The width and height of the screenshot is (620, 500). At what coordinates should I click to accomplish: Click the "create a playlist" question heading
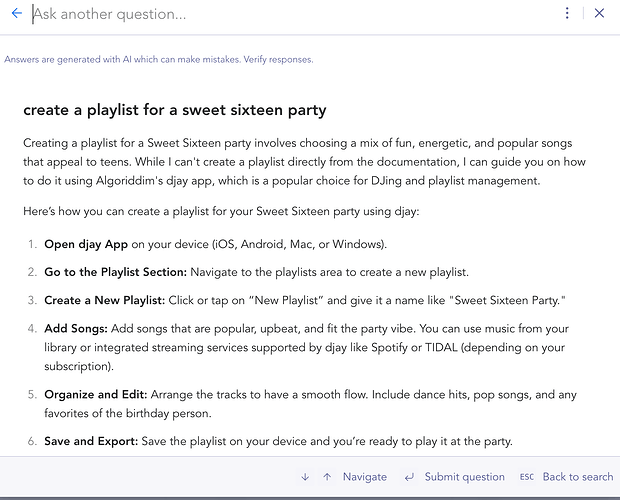tap(175, 110)
